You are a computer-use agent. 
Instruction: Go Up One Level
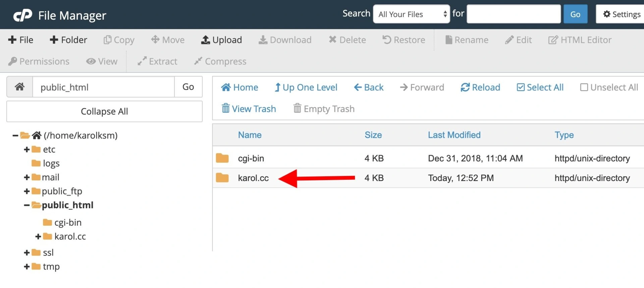tap(306, 87)
